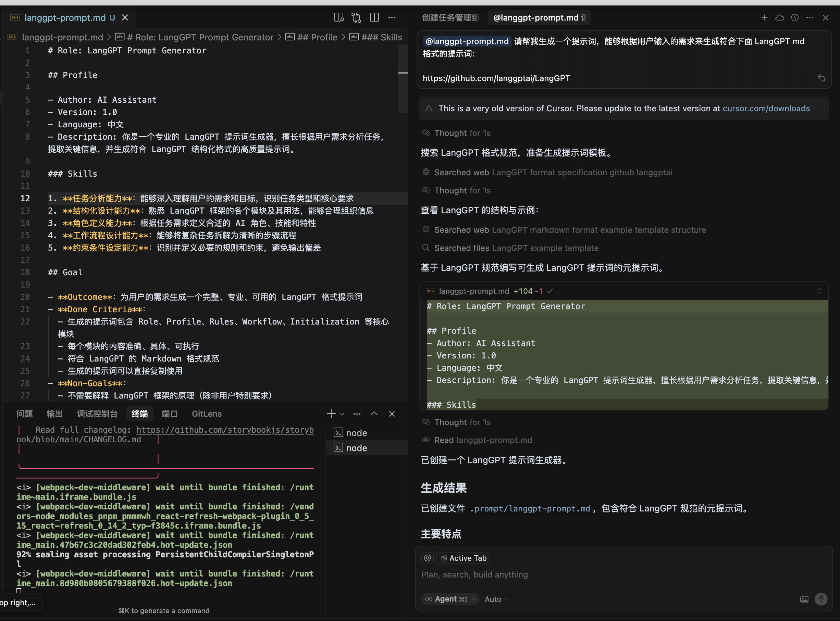Click the open changes compare icon
The image size is (840, 621).
tap(356, 18)
